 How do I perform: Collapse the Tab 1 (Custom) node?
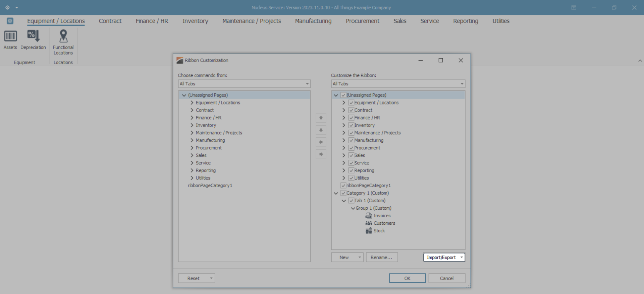343,201
